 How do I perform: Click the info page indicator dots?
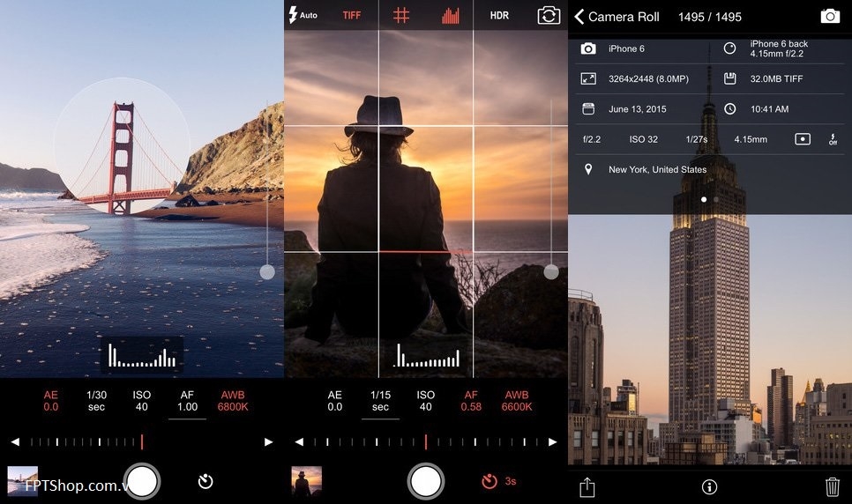(709, 200)
